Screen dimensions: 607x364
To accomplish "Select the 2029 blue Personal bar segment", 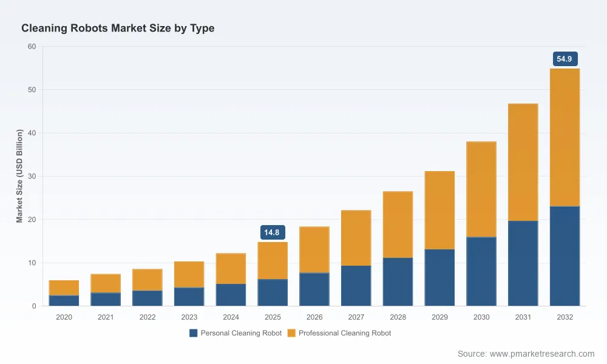I will click(439, 277).
